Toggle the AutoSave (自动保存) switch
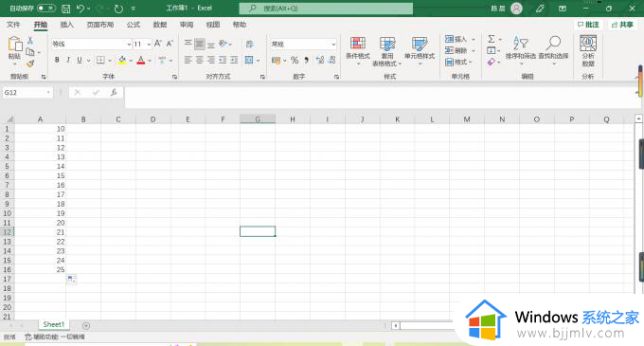Image resolution: width=644 pixels, height=346 pixels. coord(46,8)
